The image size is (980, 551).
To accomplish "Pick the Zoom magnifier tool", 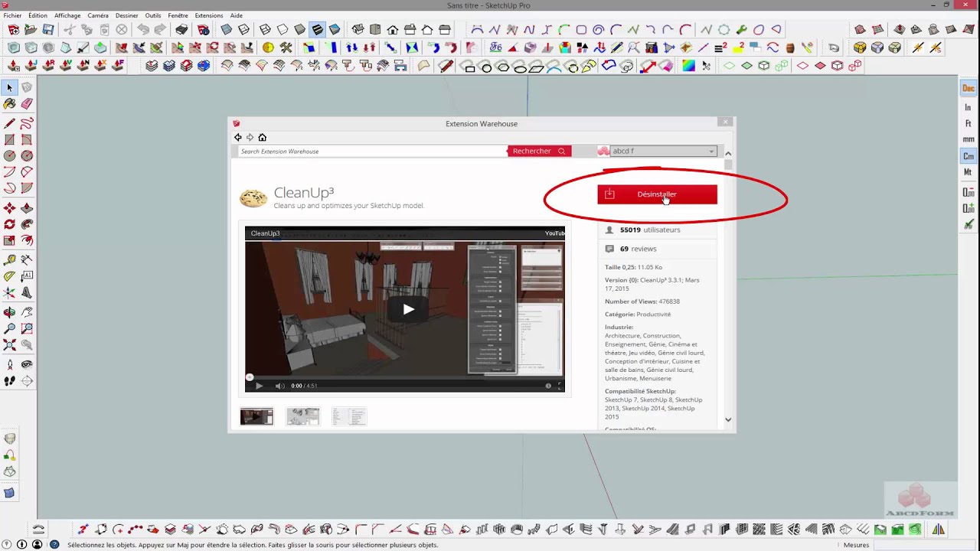I will point(10,328).
